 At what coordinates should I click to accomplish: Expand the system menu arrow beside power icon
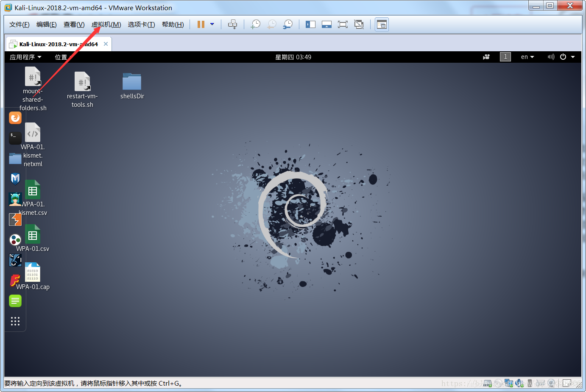[573, 57]
